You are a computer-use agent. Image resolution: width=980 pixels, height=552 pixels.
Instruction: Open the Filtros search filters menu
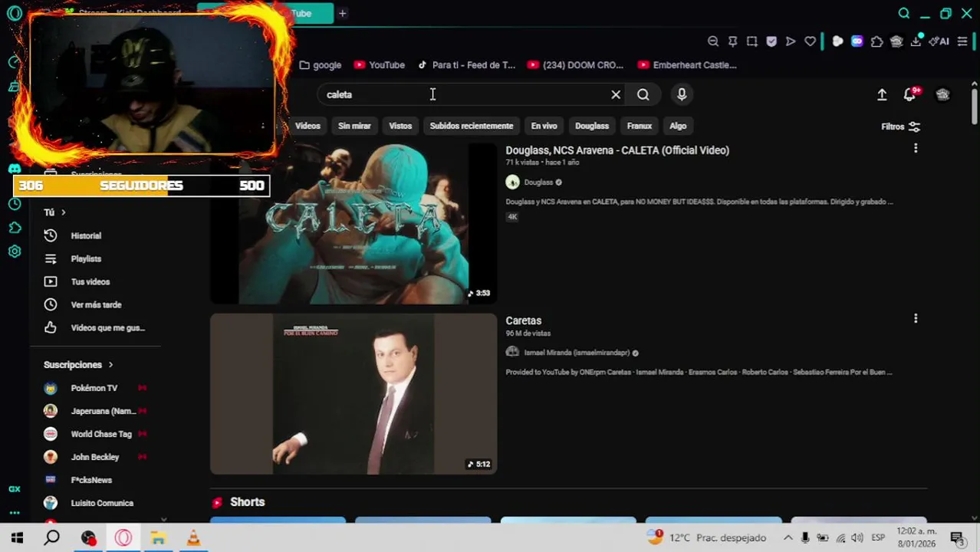[x=900, y=127]
